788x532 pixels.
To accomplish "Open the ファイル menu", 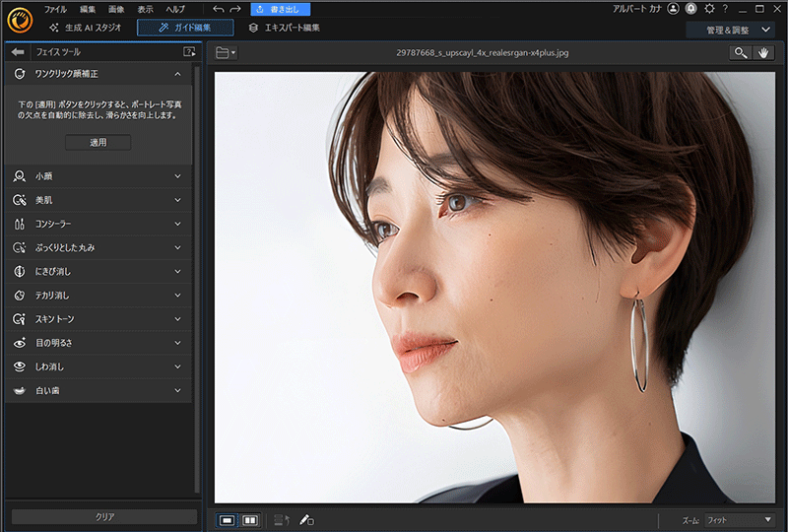I will (x=55, y=9).
